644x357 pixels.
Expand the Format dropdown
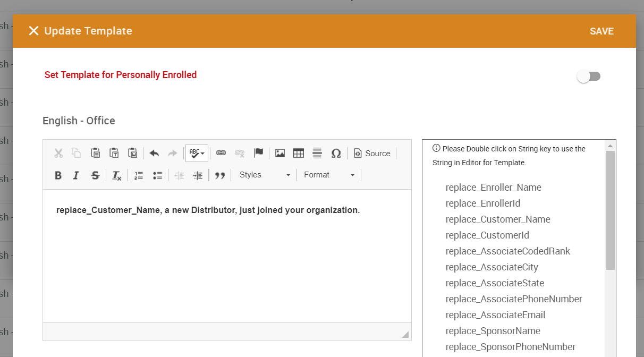point(329,175)
